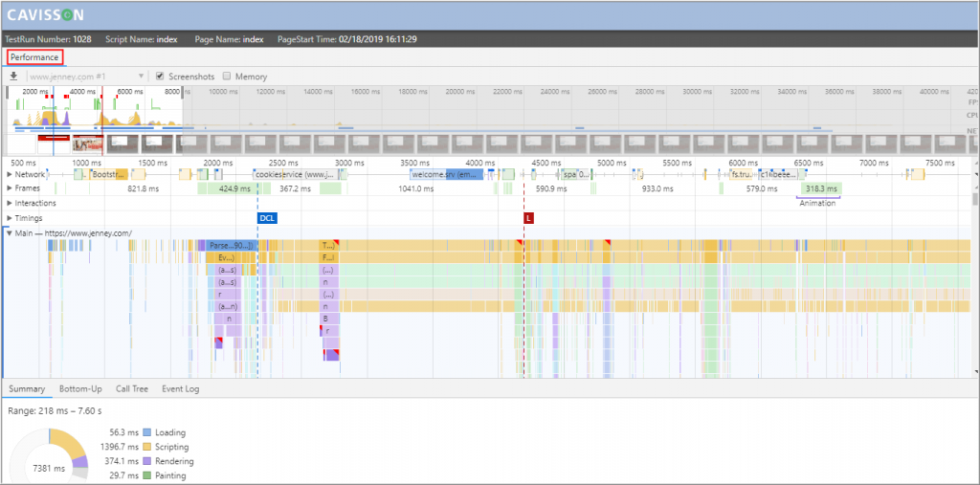The height and width of the screenshot is (485, 980).
Task: Select the cookieservice network request bar
Action: [x=295, y=174]
